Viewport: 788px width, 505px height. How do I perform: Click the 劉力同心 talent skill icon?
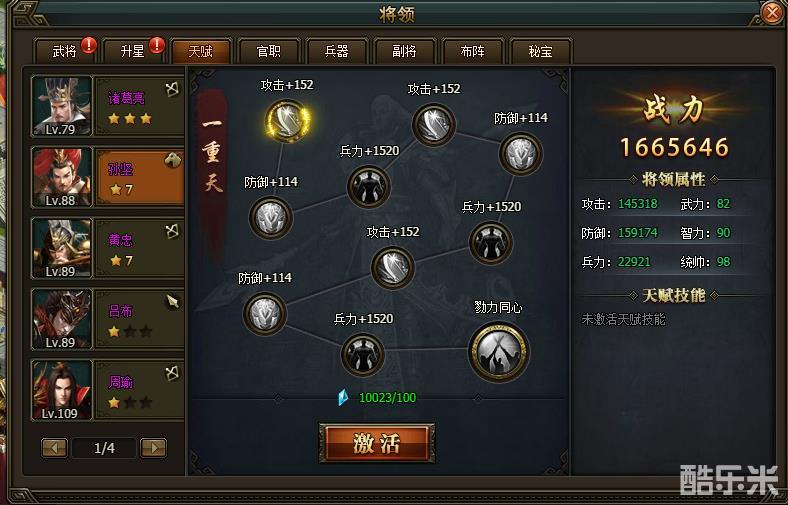point(499,351)
